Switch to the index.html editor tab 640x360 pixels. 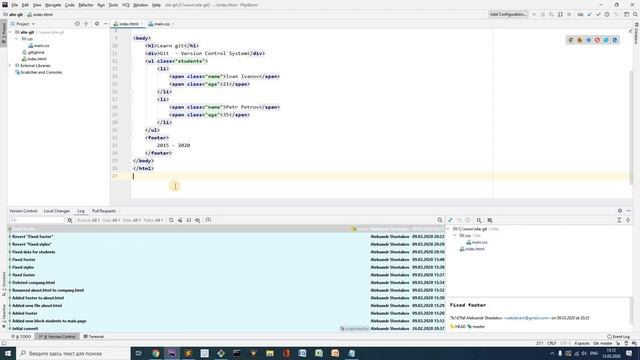tap(127, 24)
